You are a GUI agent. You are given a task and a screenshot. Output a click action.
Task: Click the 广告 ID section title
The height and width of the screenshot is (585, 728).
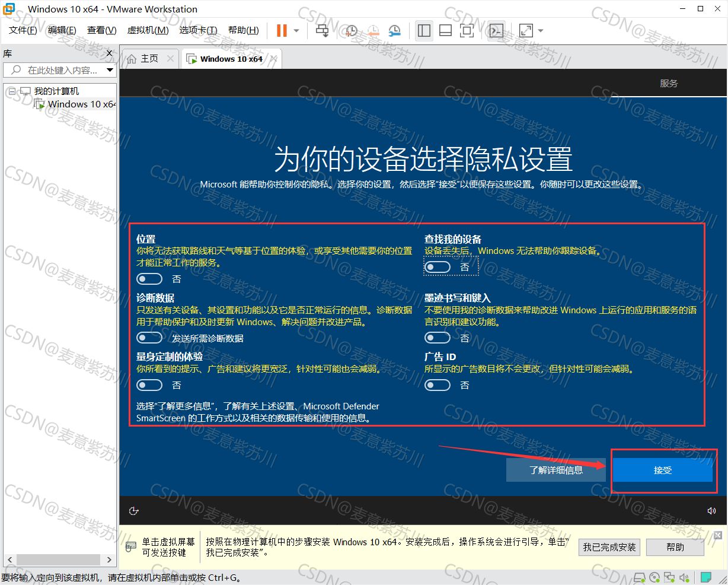coord(440,357)
